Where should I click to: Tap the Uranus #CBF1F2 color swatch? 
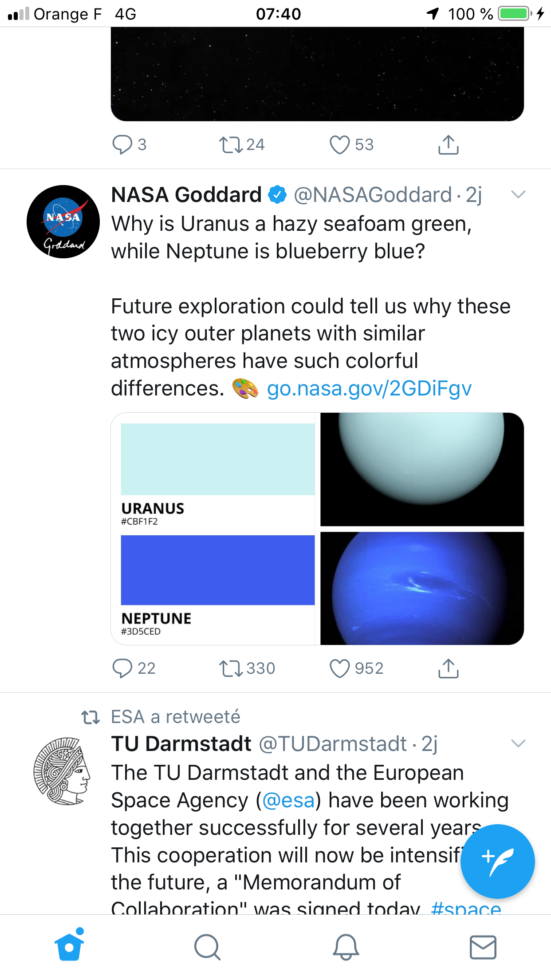pos(217,459)
